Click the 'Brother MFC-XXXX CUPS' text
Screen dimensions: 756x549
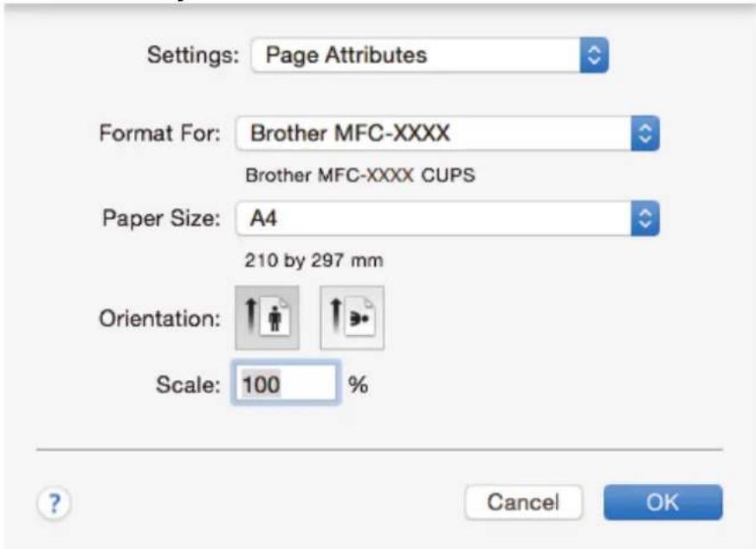pos(360,175)
